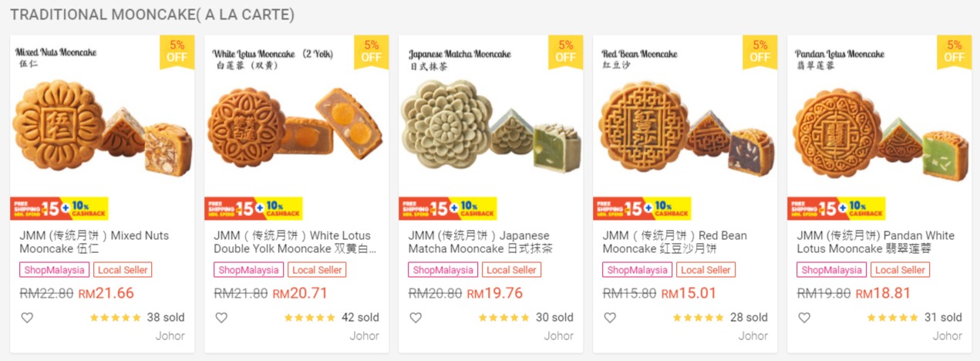
Task: Click Local Seller tag on White Lotus Mooncake
Action: coord(317,270)
